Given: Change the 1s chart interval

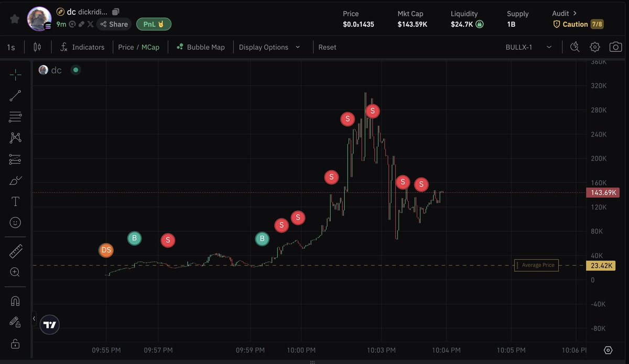Looking at the screenshot, I should point(11,47).
